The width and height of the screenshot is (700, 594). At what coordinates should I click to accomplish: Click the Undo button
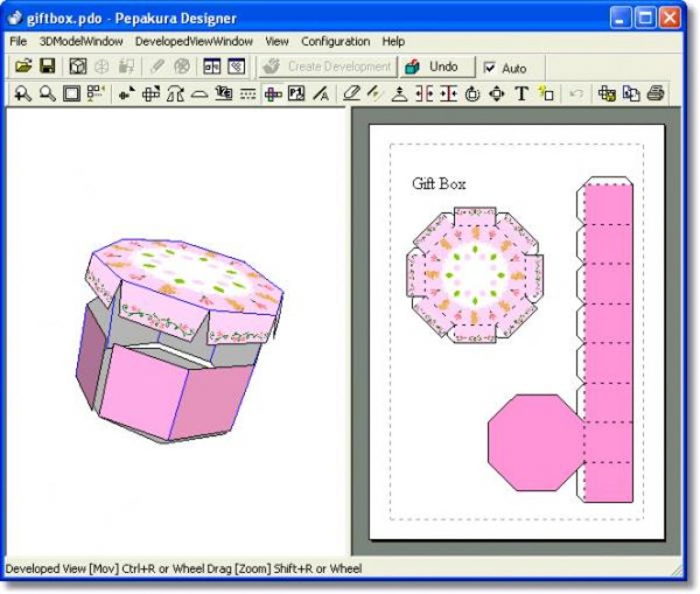[437, 67]
